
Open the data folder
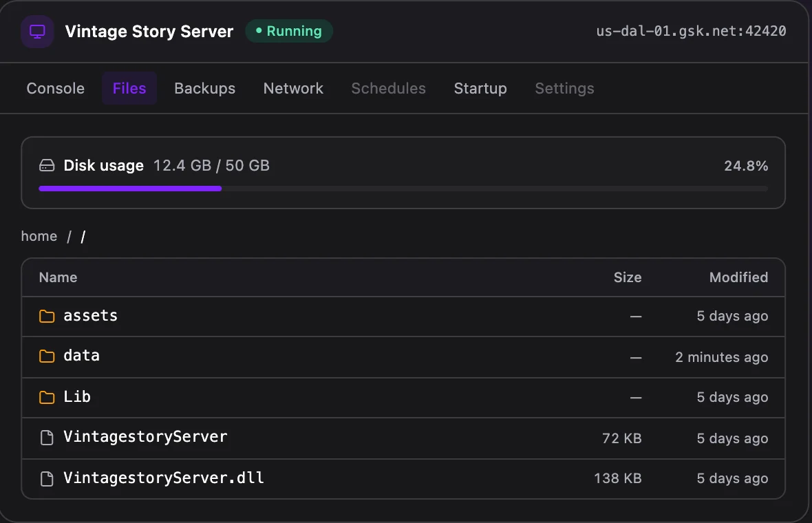(81, 356)
